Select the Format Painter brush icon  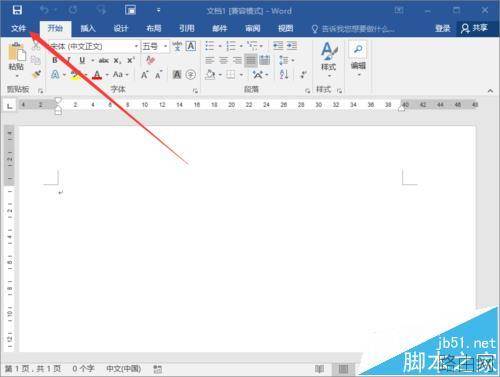36,74
